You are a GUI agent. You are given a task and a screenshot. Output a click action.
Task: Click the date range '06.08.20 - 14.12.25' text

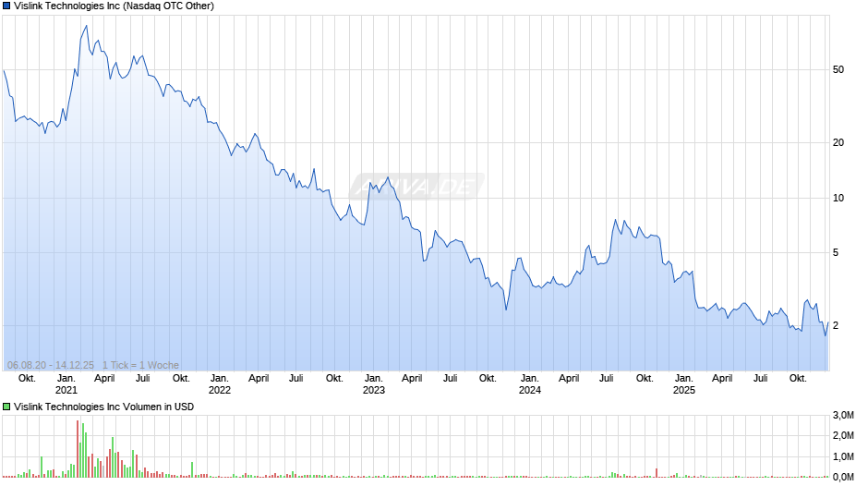pos(51,365)
